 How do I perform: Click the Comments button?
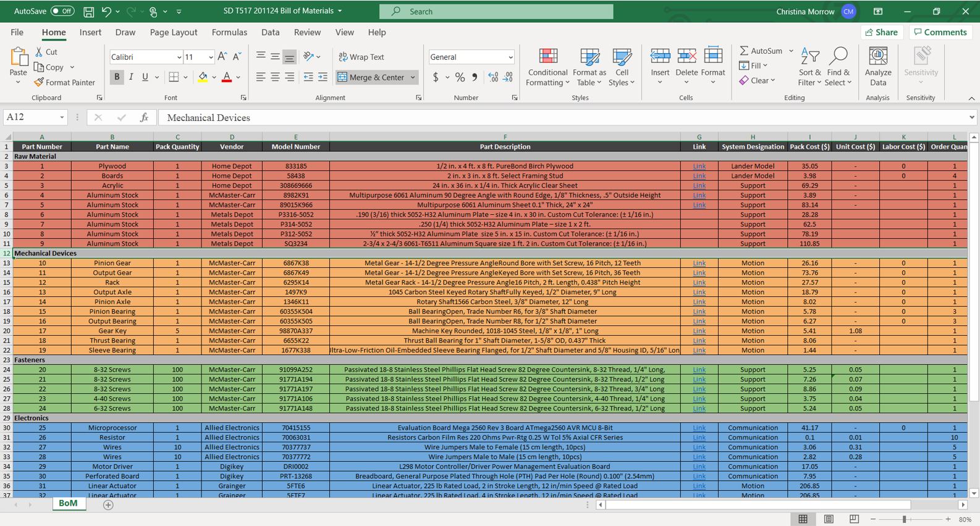(x=940, y=32)
